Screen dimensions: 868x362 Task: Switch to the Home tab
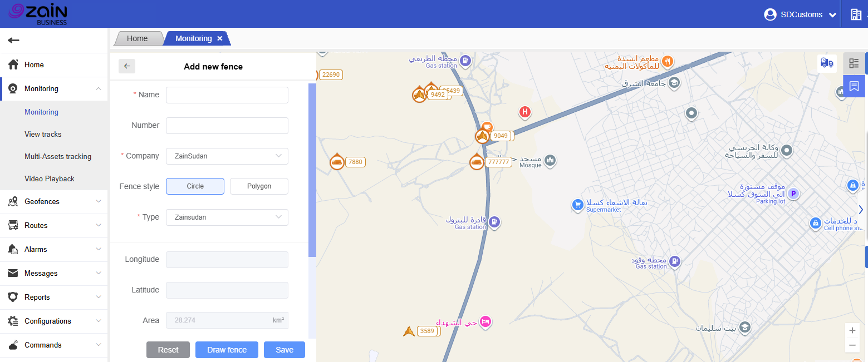coord(137,38)
